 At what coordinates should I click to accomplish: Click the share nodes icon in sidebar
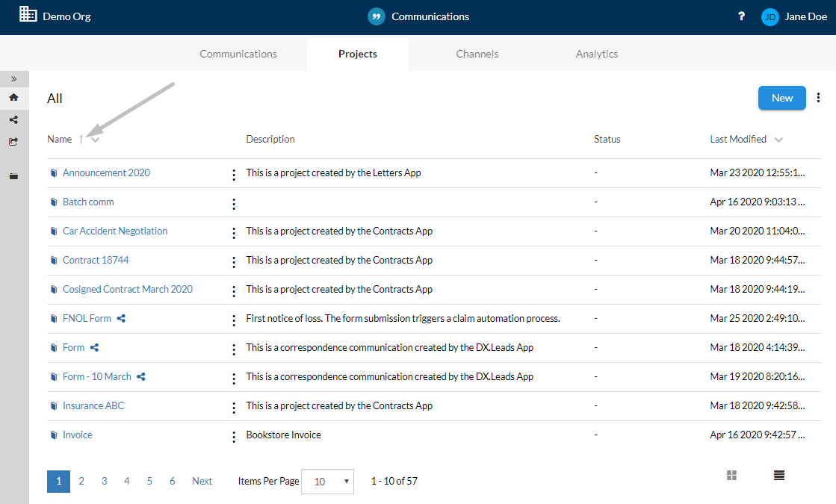[14, 120]
